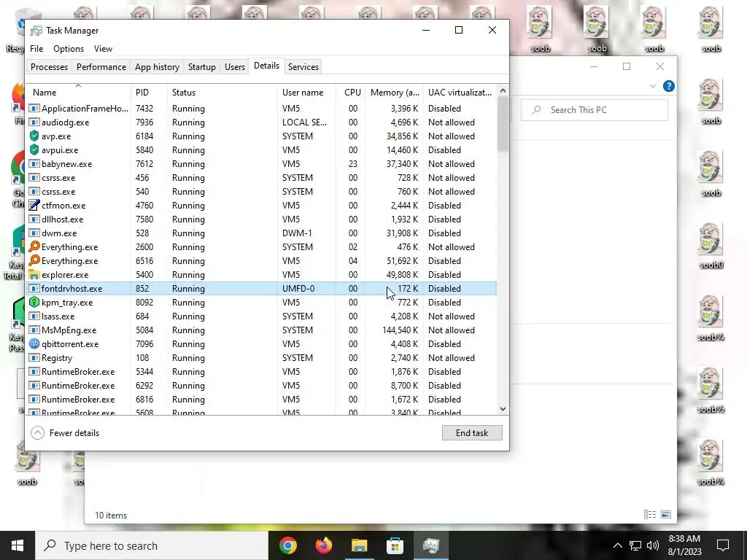Open the notification center icon
The image size is (747, 560).
[x=723, y=545]
